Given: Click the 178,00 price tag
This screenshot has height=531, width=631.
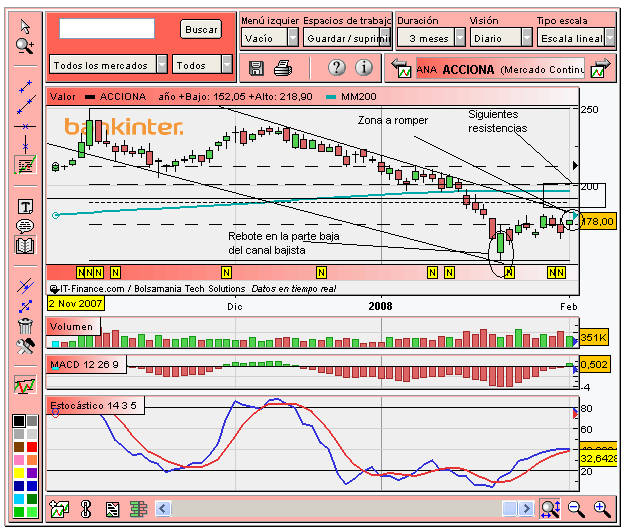Looking at the screenshot, I should pyautogui.click(x=598, y=222).
